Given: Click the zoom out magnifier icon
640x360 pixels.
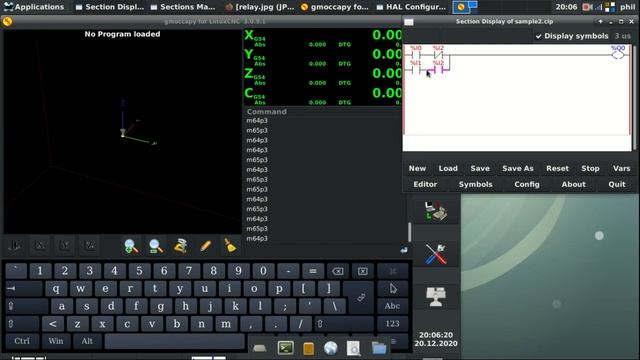Looking at the screenshot, I should click(x=156, y=246).
